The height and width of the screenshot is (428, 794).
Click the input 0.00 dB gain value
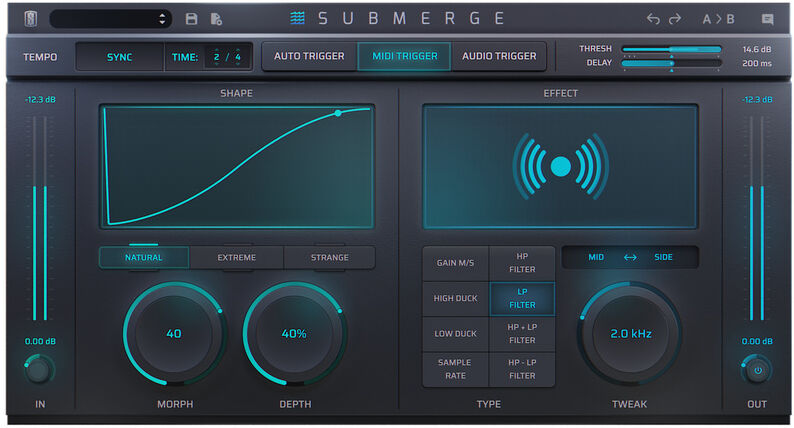41,341
